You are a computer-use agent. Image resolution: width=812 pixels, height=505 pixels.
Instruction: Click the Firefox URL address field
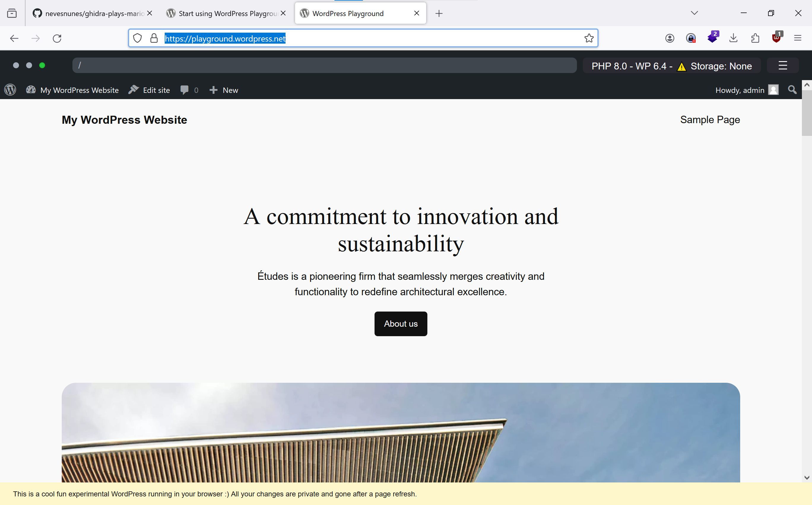pos(363,38)
